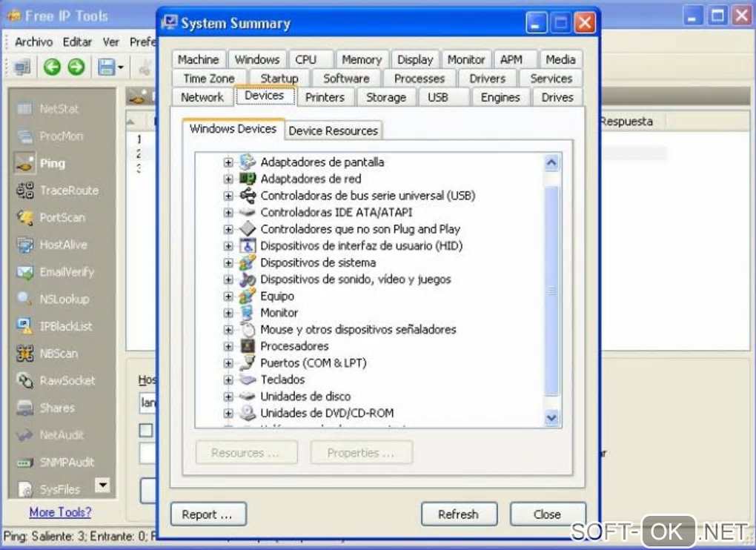Expand Unidades de disco node
Screen dimensions: 756x550
coord(228,397)
